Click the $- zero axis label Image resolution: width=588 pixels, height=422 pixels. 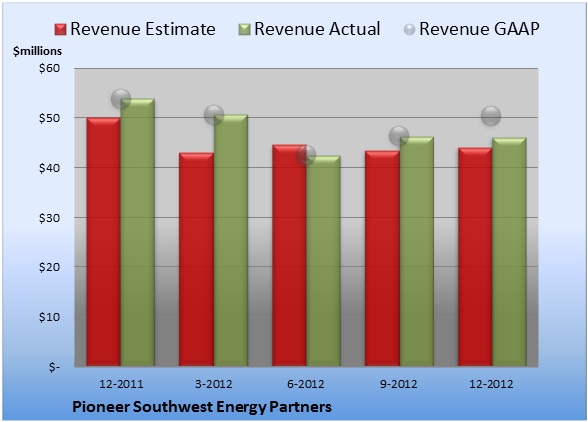coord(54,367)
